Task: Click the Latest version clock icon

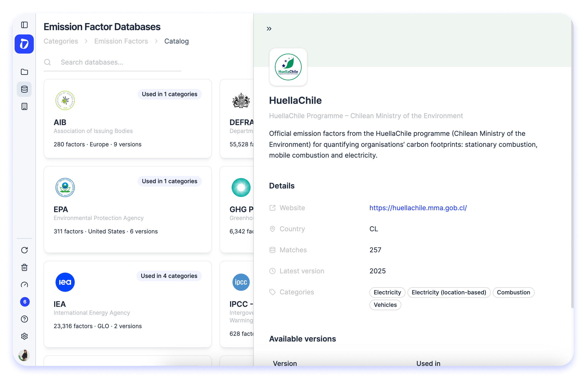Action: [x=273, y=271]
